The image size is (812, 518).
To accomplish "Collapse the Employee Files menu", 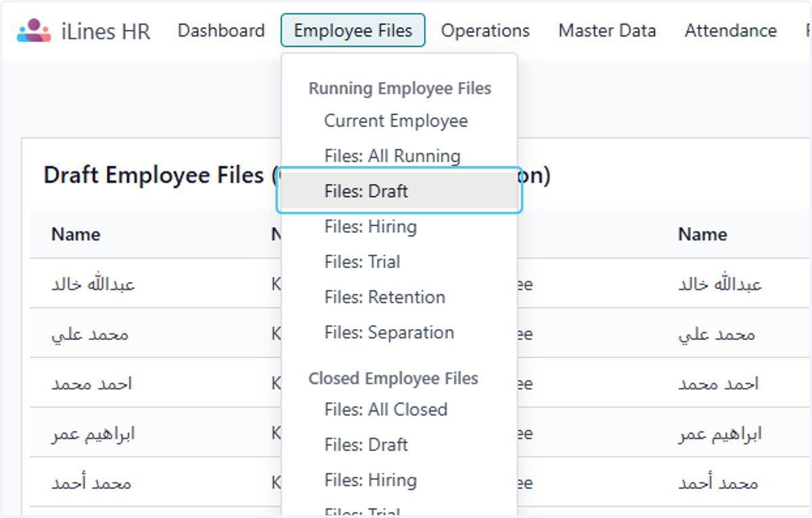I will pyautogui.click(x=353, y=30).
